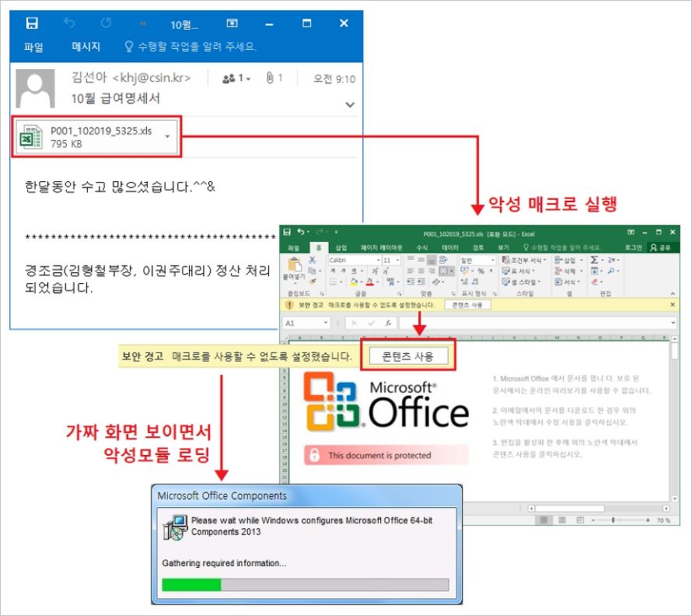Screen dimensions: 692x616
Task: Open the 표 서식 table format menu
Action: coord(518,271)
